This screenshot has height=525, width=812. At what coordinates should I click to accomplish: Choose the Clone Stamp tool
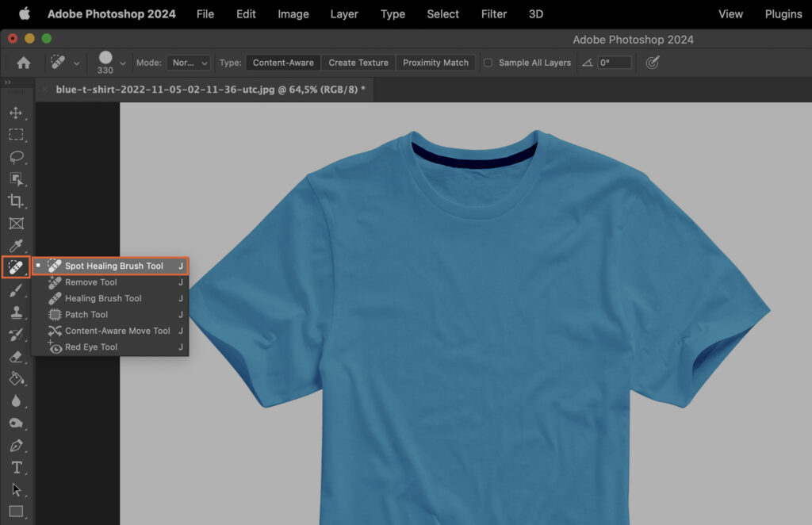point(16,312)
